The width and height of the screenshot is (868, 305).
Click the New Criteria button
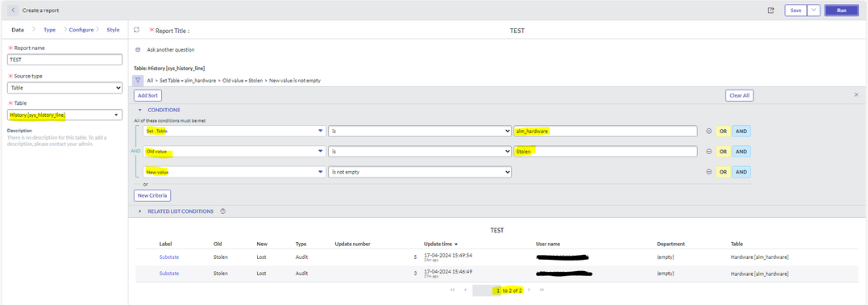152,195
